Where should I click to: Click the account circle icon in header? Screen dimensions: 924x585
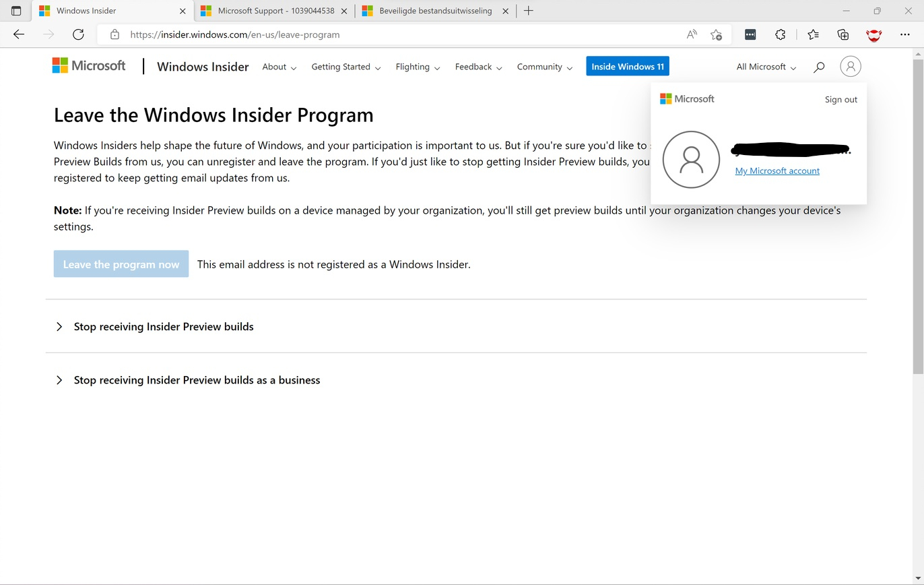(851, 66)
